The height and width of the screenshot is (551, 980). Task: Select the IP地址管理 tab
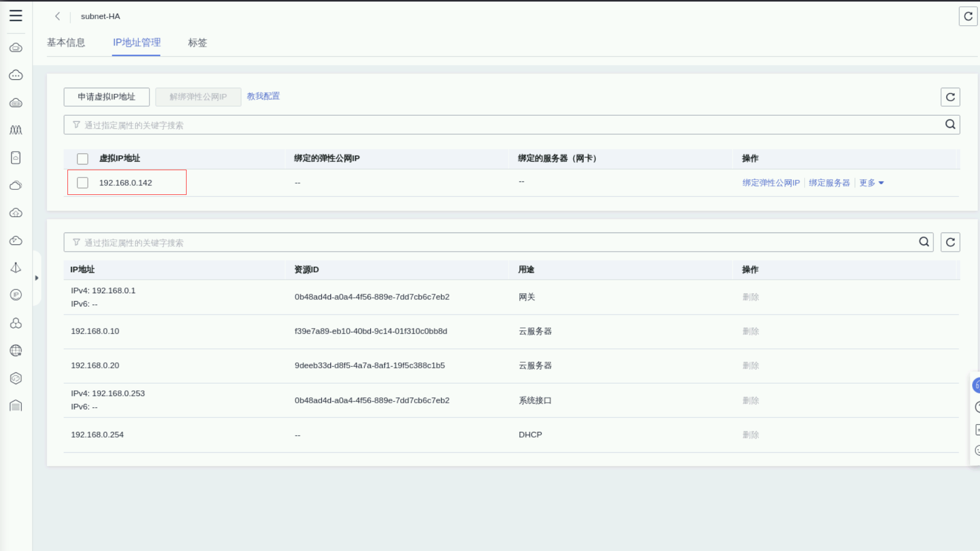click(137, 43)
